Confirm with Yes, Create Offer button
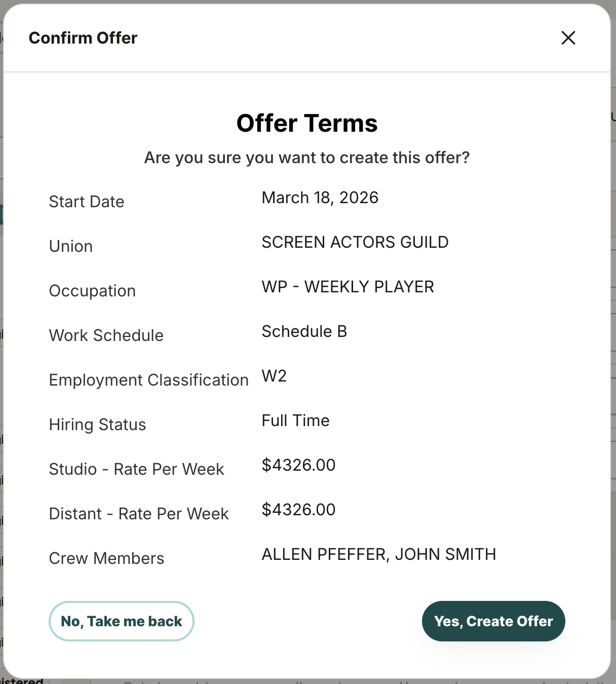The width and height of the screenshot is (616, 684). coord(493,621)
